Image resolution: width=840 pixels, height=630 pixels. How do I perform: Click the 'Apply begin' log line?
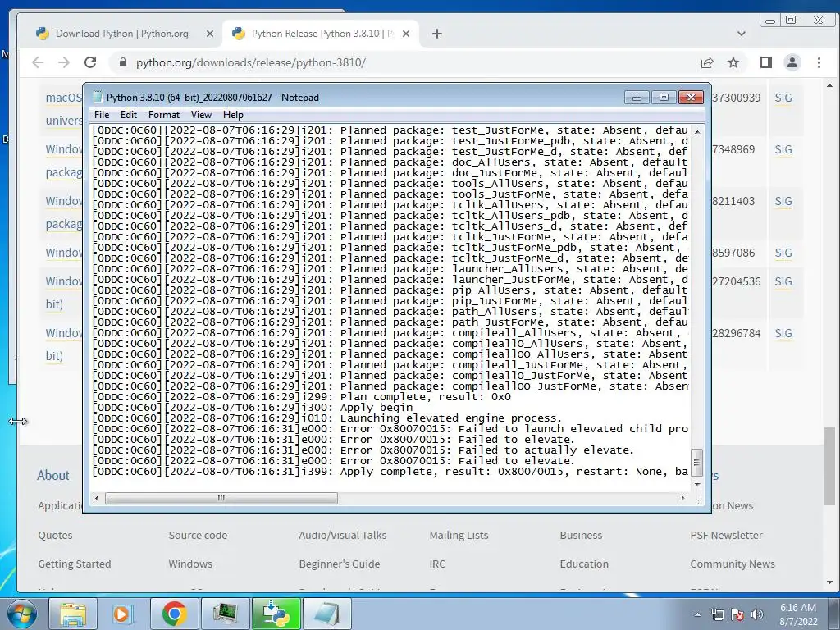pos(253,408)
